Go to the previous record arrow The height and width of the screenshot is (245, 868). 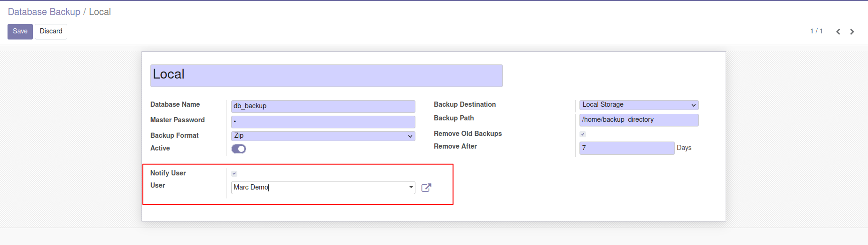tap(838, 32)
